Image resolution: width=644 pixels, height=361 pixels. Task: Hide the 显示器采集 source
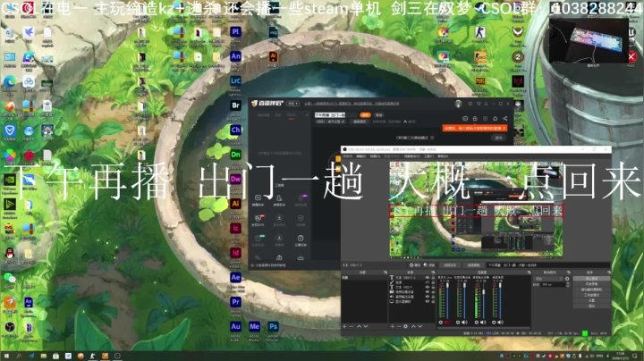pyautogui.click(x=428, y=301)
